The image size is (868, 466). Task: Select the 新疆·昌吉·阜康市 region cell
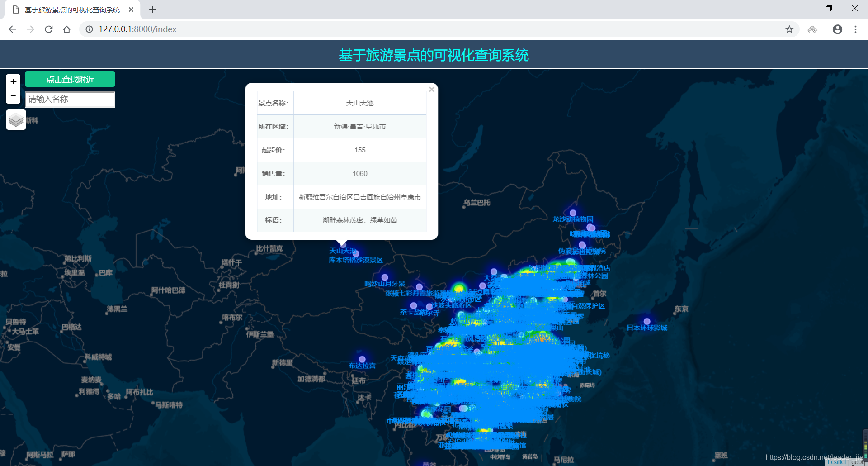360,127
